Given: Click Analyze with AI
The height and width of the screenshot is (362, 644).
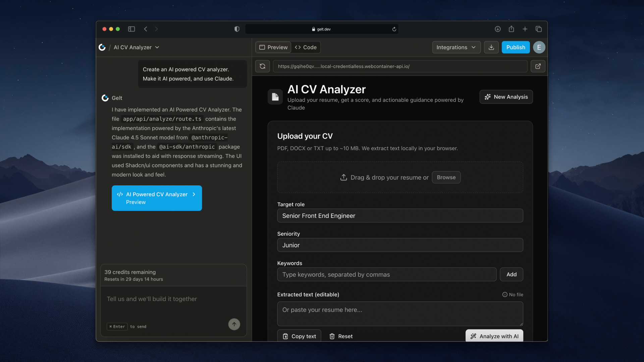Looking at the screenshot, I should coord(494,336).
